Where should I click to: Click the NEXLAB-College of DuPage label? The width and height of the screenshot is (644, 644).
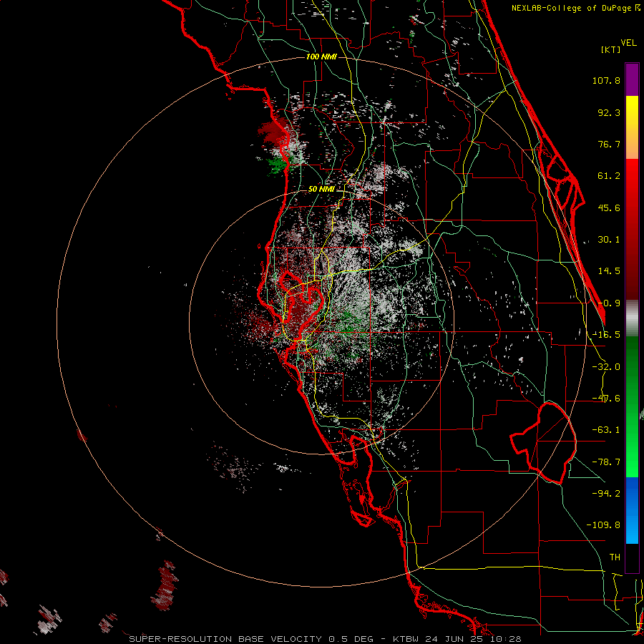tap(571, 8)
